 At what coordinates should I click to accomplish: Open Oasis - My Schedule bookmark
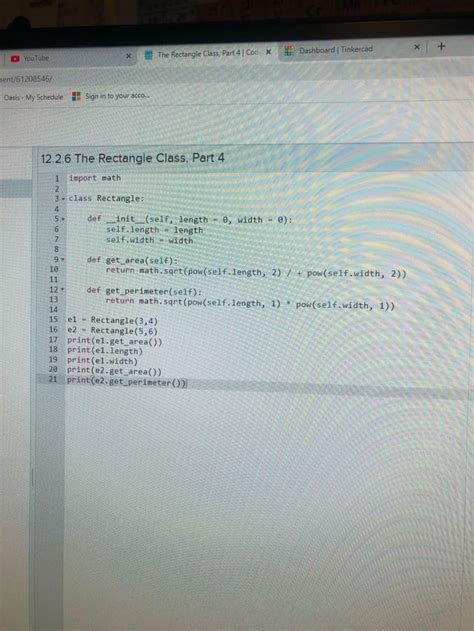click(x=33, y=97)
